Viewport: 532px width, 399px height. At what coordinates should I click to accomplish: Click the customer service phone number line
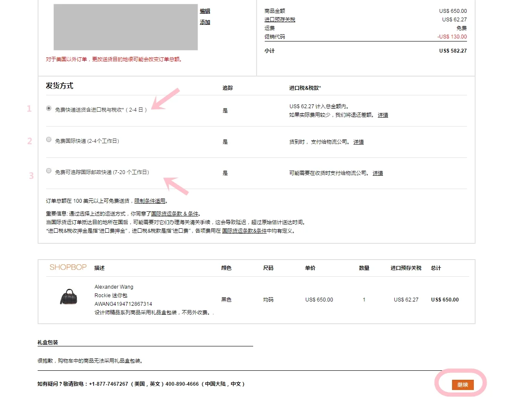tap(142, 384)
